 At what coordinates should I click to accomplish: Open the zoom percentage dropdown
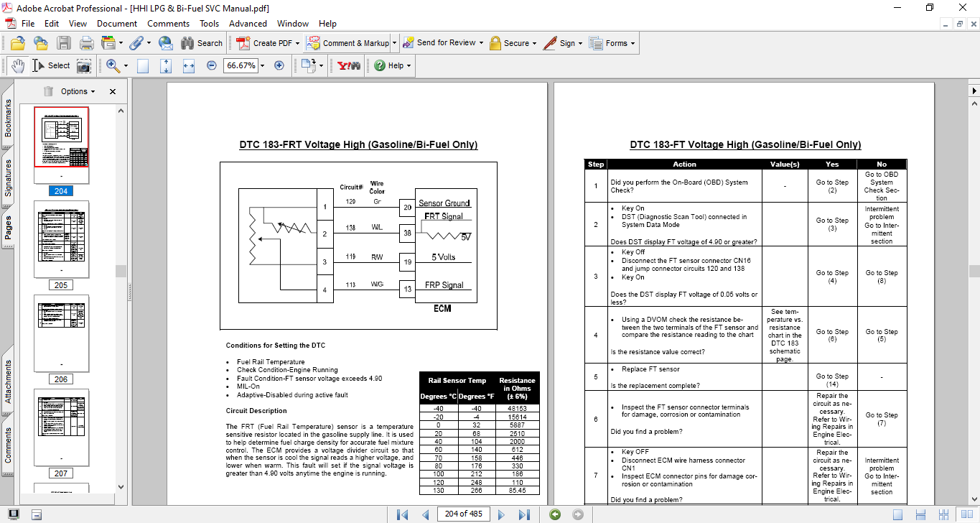pos(262,65)
